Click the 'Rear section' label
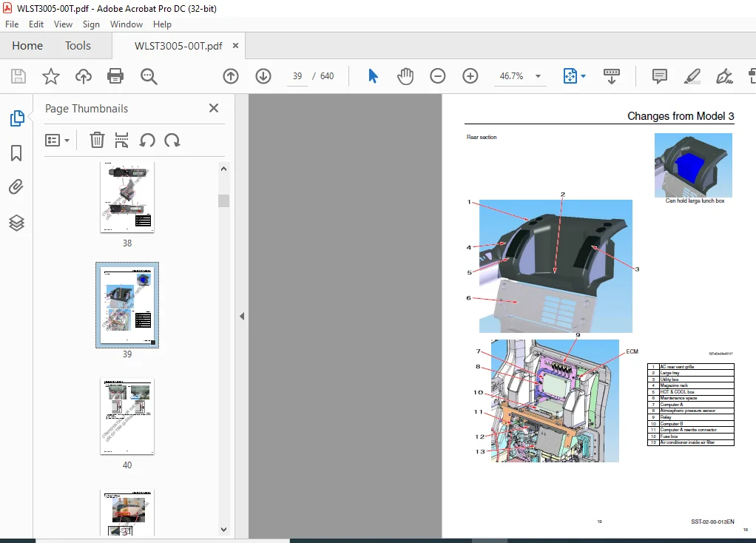Screen dimensions: 756x543 pyautogui.click(x=481, y=138)
